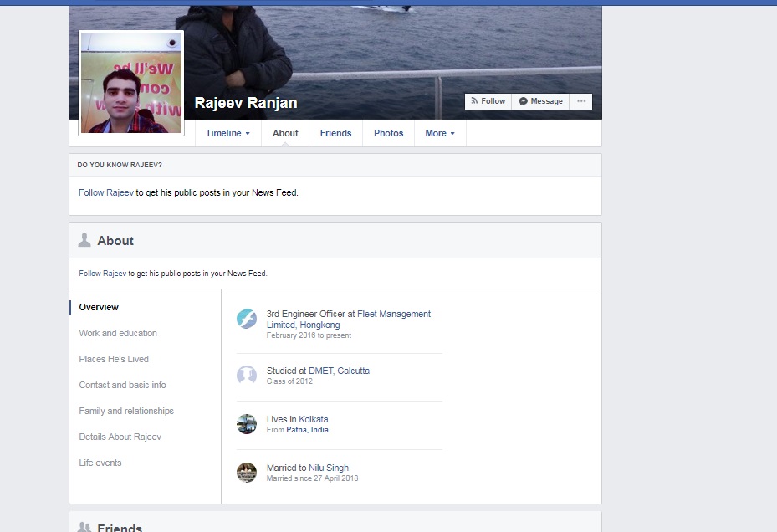The image size is (777, 532).
Task: Select Contact and basic info section
Action: pos(122,385)
